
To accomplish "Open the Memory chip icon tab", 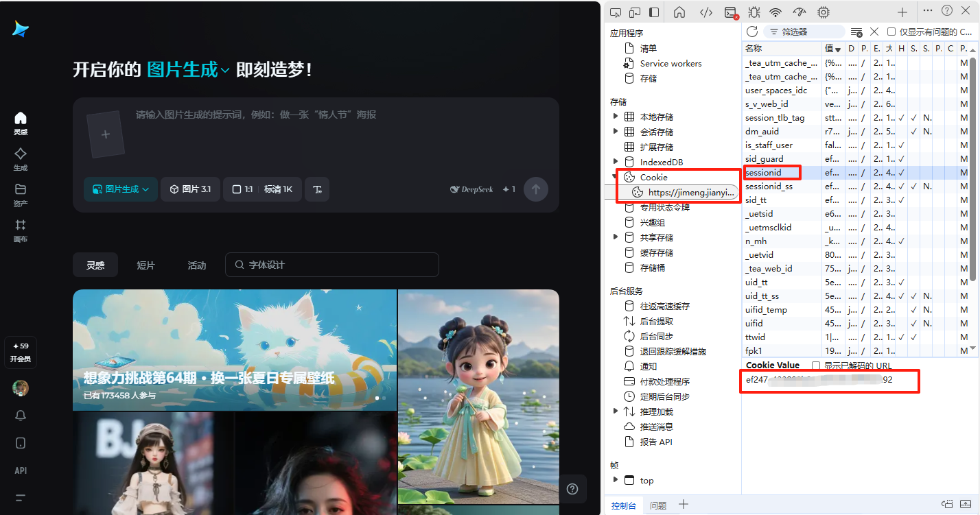I will point(823,12).
